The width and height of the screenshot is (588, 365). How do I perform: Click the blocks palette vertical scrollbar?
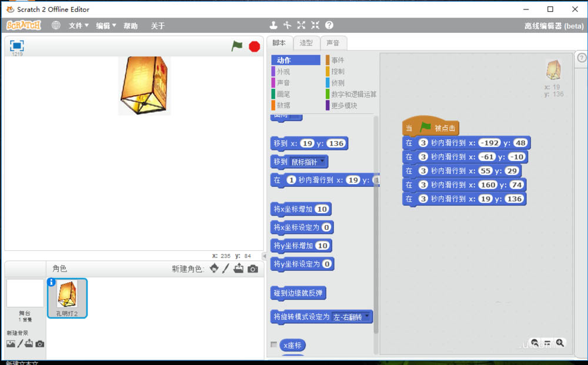point(376,225)
